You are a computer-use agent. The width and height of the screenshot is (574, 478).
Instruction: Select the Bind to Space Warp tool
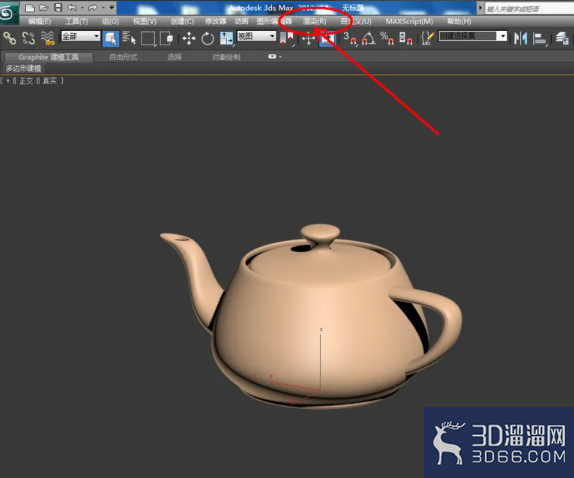point(48,38)
